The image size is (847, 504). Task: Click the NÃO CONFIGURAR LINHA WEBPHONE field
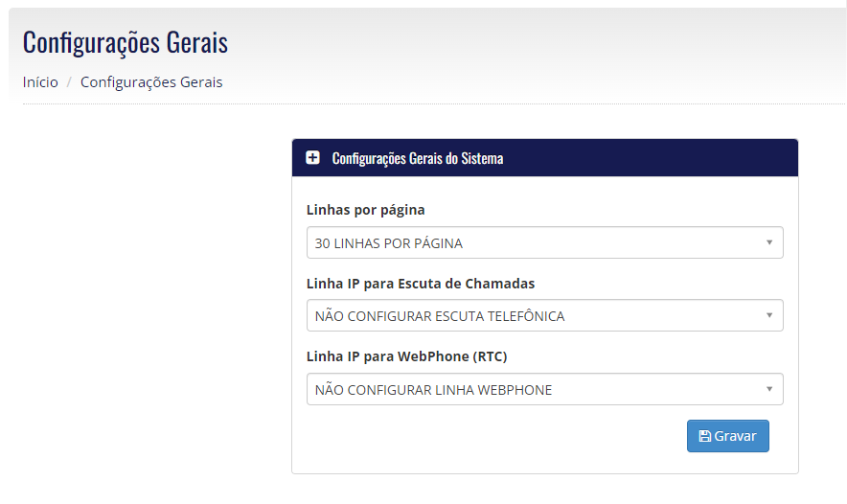point(544,389)
